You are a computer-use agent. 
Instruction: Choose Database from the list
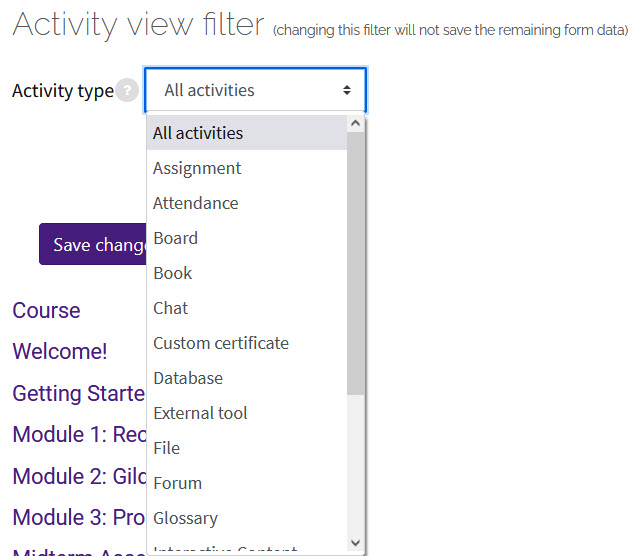coord(247,378)
